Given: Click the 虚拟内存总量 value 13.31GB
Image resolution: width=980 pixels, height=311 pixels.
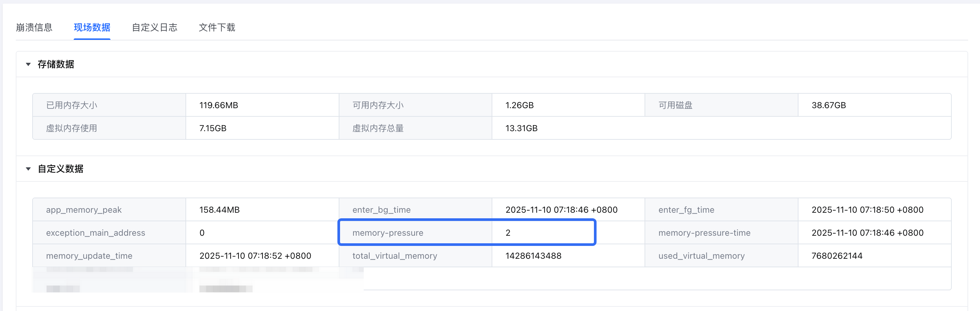Looking at the screenshot, I should 521,129.
